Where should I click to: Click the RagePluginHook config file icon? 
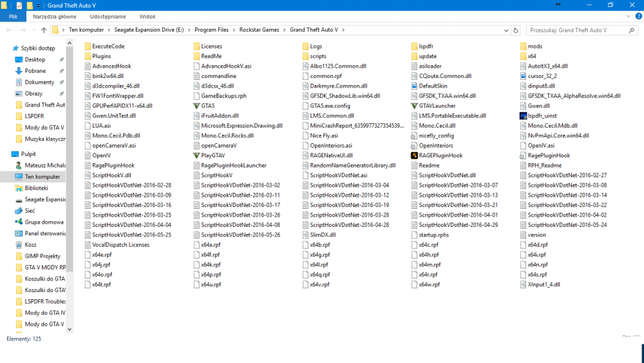[x=523, y=155]
